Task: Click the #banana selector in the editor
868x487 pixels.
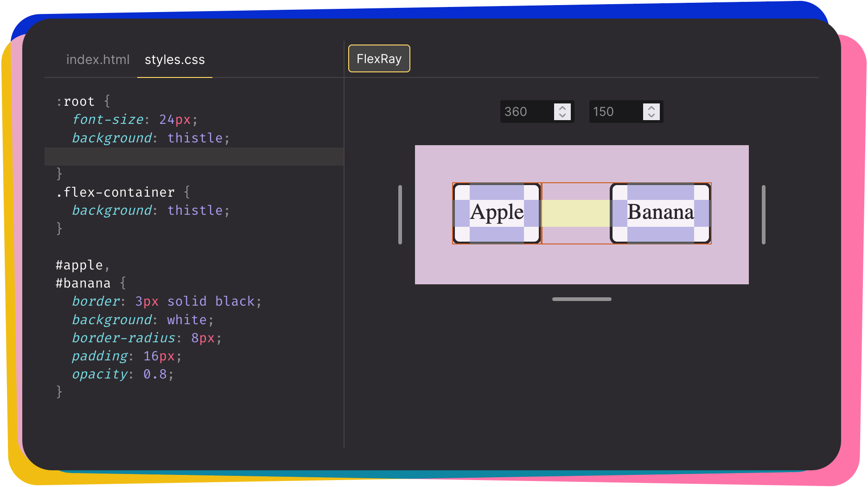Action: tap(83, 282)
